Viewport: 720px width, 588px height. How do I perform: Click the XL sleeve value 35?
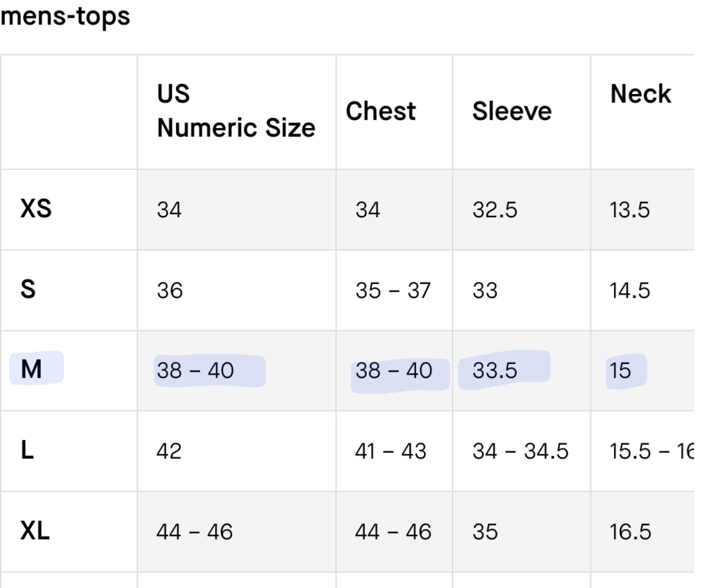485,532
